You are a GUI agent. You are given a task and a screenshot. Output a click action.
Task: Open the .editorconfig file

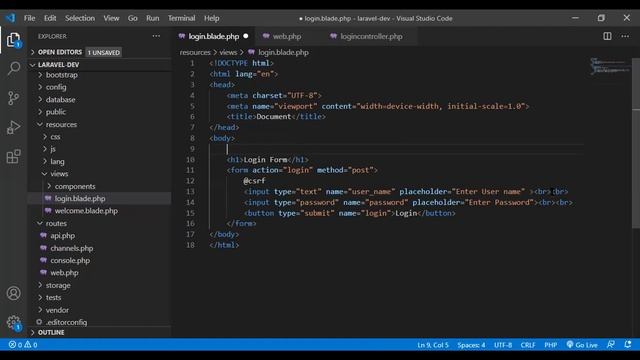67,322
